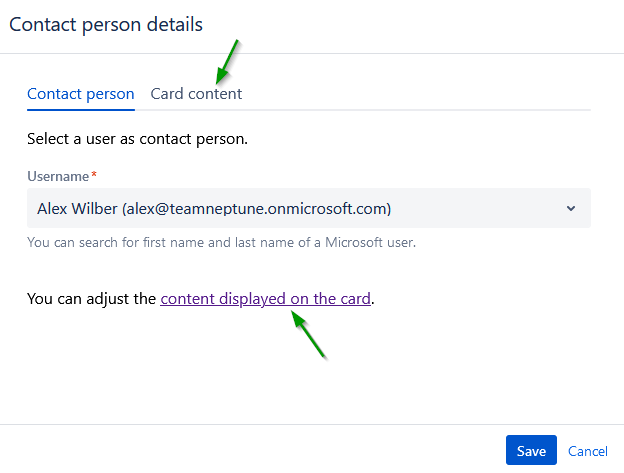Click empty space left of the Save button
Screen dimensions: 624x473
(x=300, y=451)
